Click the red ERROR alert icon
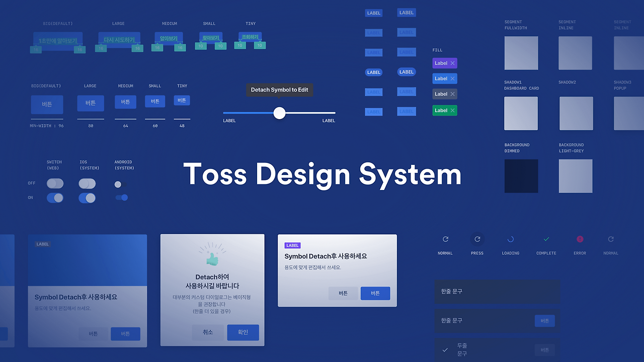The height and width of the screenshot is (362, 644). click(580, 239)
